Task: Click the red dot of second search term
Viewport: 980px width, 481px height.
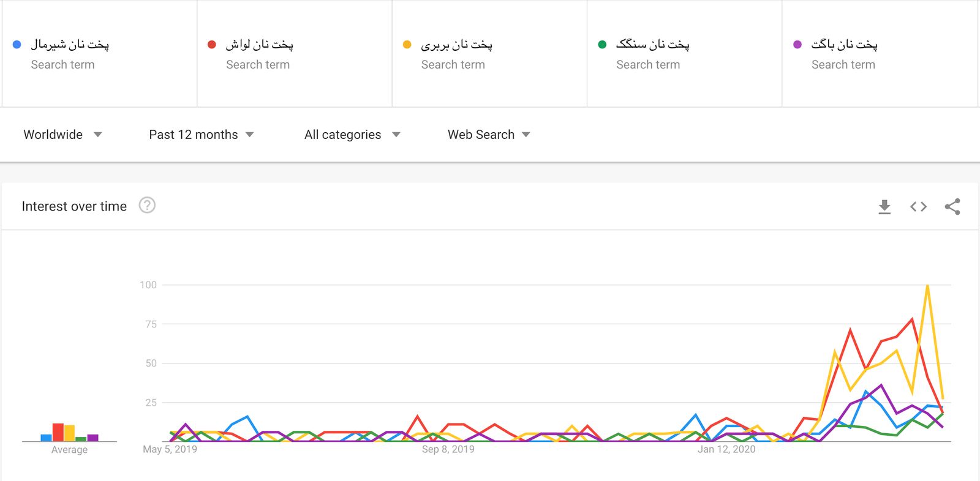Action: (212, 45)
